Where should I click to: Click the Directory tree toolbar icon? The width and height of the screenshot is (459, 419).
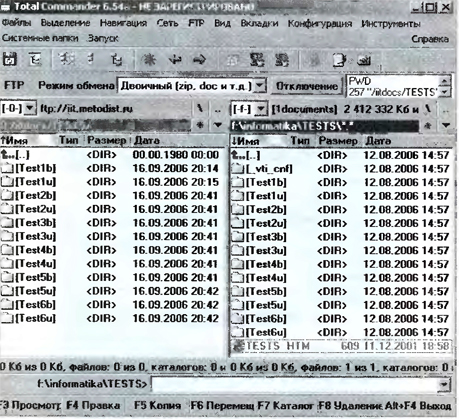116,60
